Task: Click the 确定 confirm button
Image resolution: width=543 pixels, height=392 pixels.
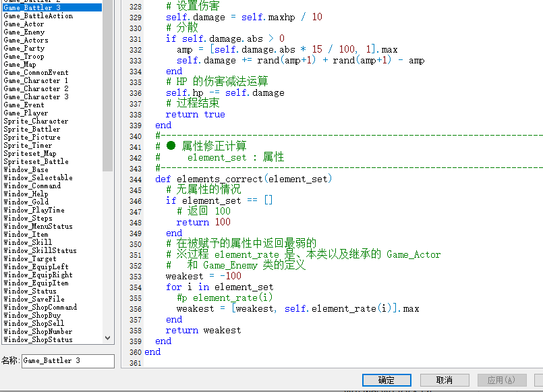Action: pos(387,380)
